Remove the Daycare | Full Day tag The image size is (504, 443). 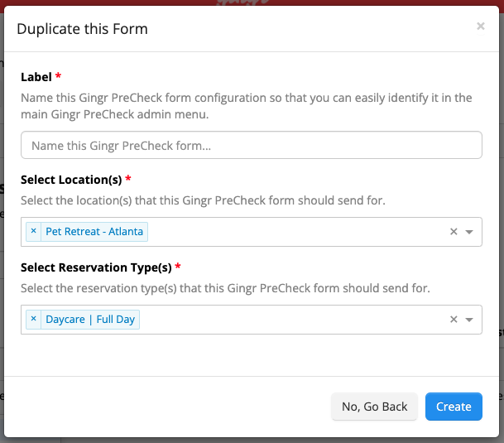(x=33, y=319)
